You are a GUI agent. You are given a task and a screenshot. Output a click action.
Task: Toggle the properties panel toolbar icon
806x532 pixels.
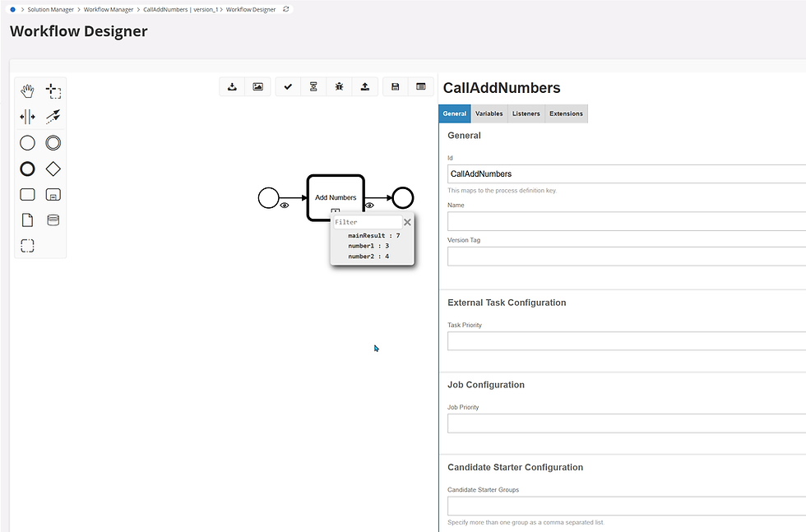coord(421,87)
